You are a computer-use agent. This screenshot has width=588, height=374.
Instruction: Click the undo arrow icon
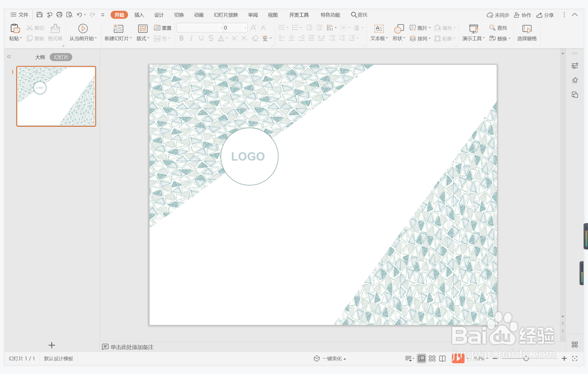click(79, 15)
